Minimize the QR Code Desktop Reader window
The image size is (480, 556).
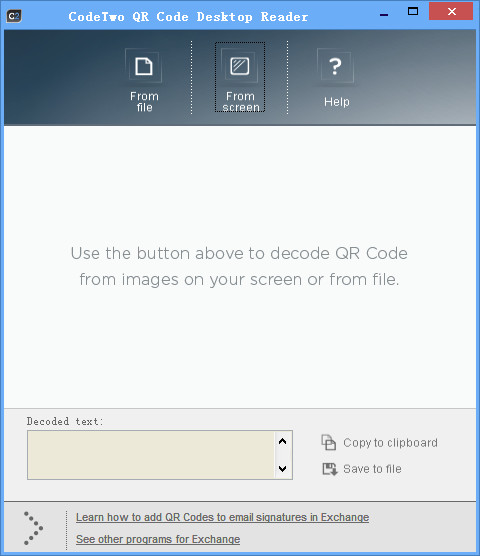point(384,15)
